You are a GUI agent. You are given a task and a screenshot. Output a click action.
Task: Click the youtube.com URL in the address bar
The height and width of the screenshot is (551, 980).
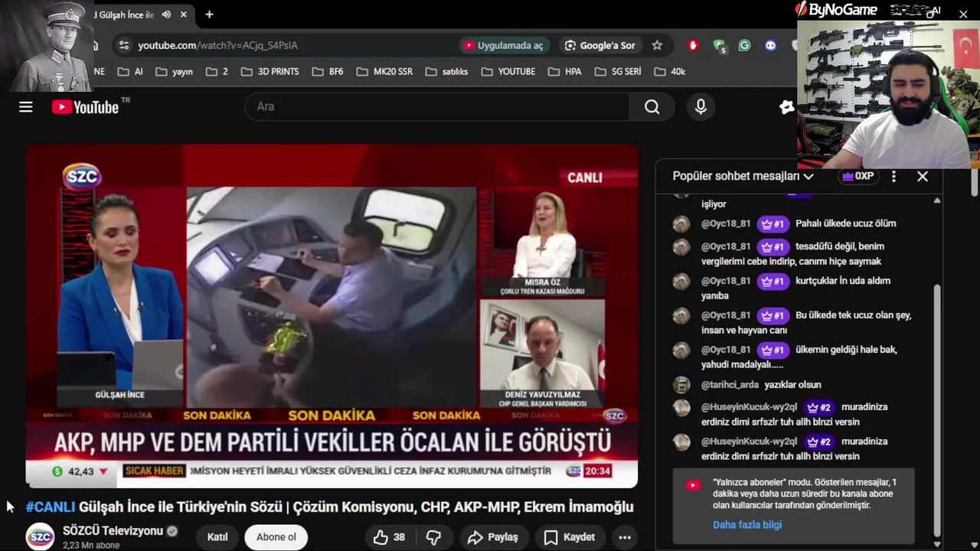pyautogui.click(x=217, y=45)
